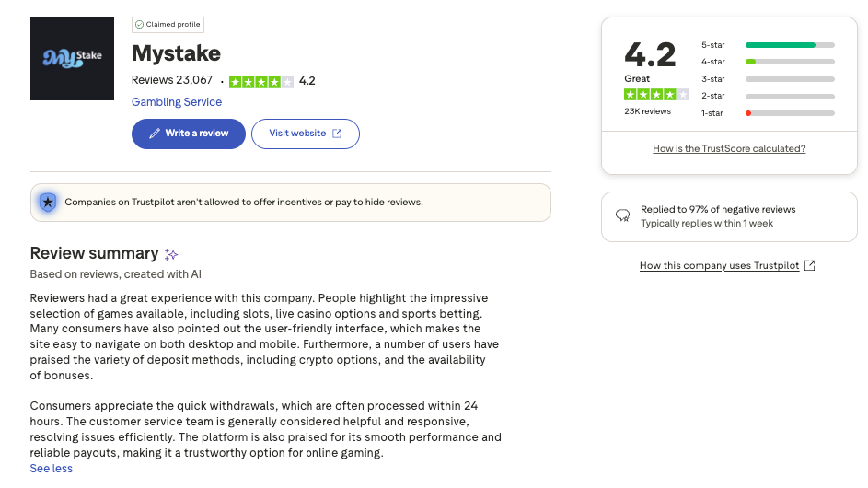Open How is the TrustScore calculated?
The image size is (868, 488).
[729, 148]
